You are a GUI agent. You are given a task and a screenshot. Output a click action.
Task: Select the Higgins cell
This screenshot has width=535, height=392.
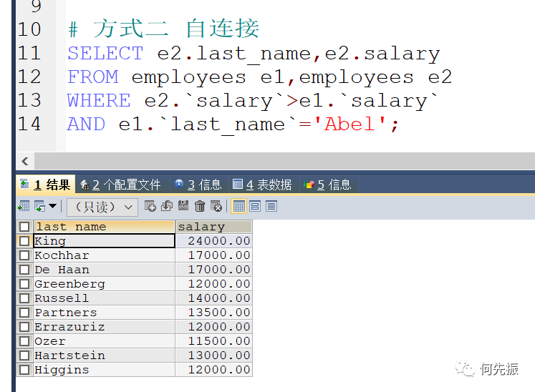(x=105, y=370)
